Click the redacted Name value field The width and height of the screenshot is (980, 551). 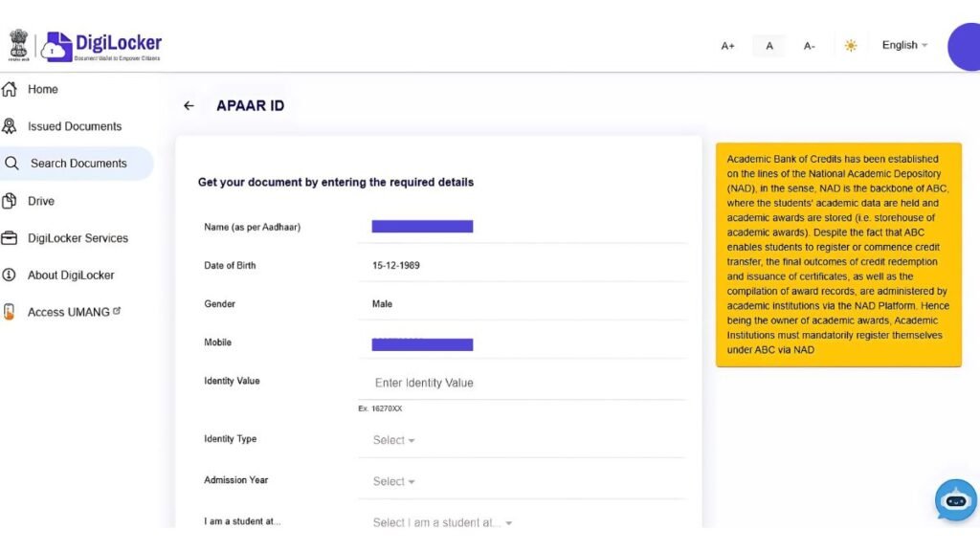click(x=422, y=226)
